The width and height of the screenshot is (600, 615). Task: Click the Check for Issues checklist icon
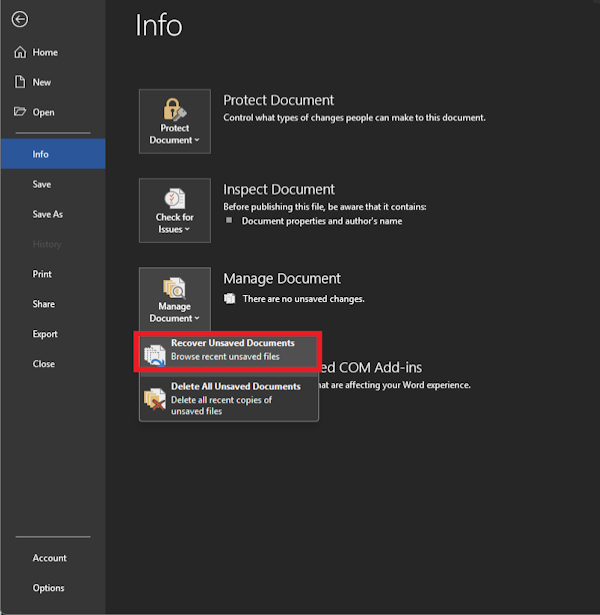coord(175,198)
